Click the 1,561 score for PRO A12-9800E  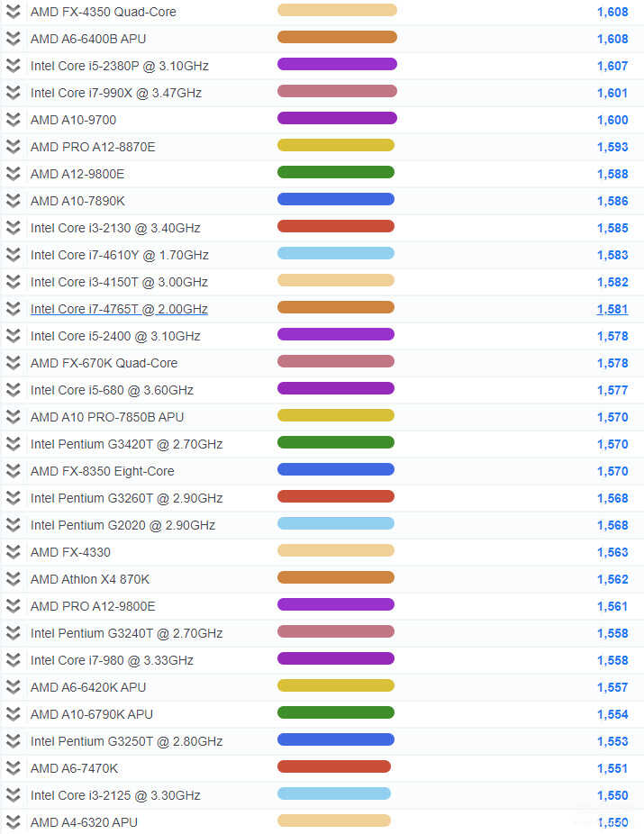pyautogui.click(x=612, y=606)
